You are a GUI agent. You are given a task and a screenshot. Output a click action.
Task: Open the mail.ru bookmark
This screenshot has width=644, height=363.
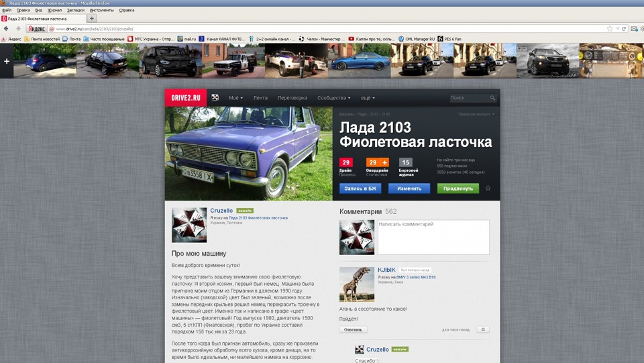pyautogui.click(x=186, y=39)
